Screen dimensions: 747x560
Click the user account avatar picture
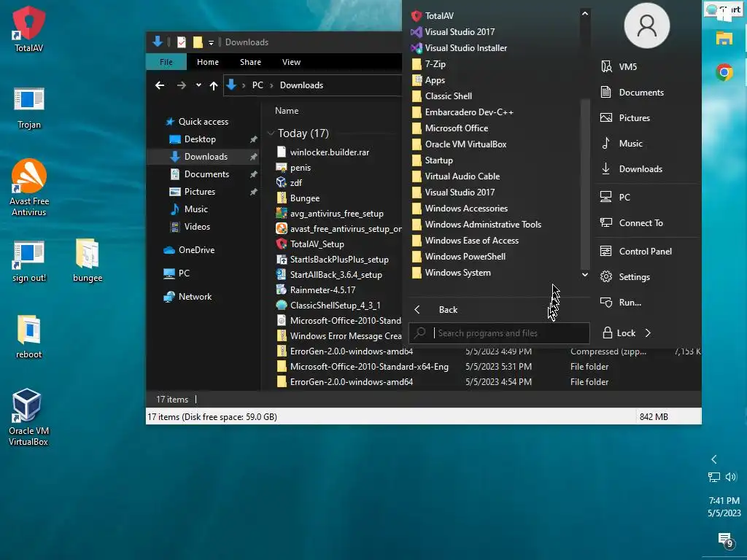click(646, 26)
